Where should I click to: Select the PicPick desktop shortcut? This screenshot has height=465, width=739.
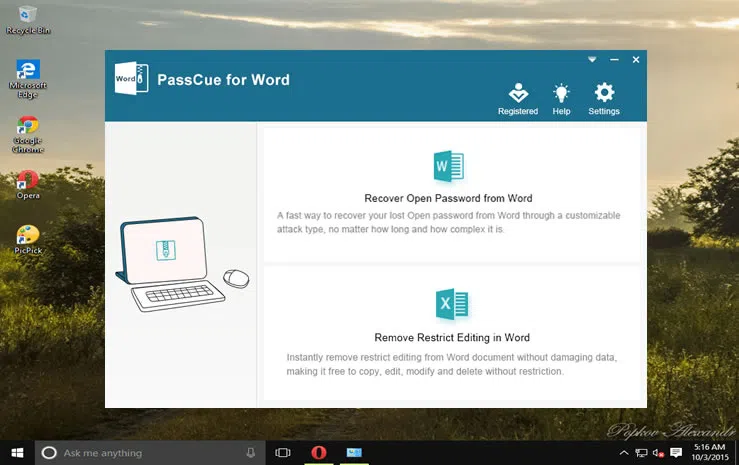pos(28,240)
